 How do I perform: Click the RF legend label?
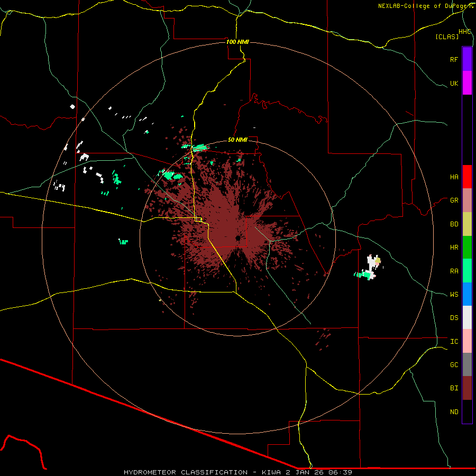tap(454, 59)
